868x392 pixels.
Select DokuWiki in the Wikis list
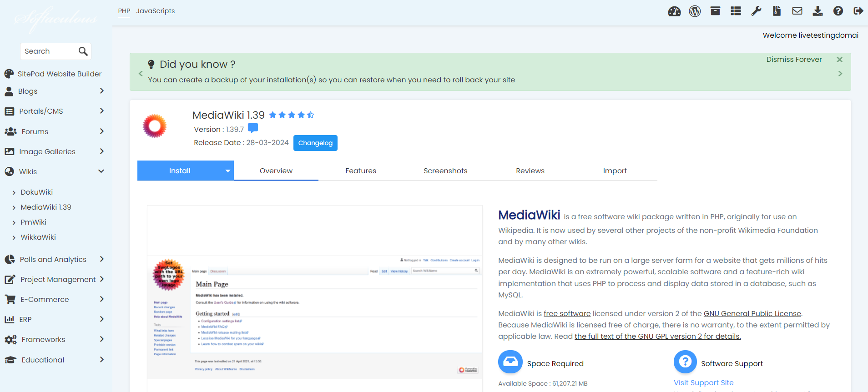pyautogui.click(x=36, y=192)
